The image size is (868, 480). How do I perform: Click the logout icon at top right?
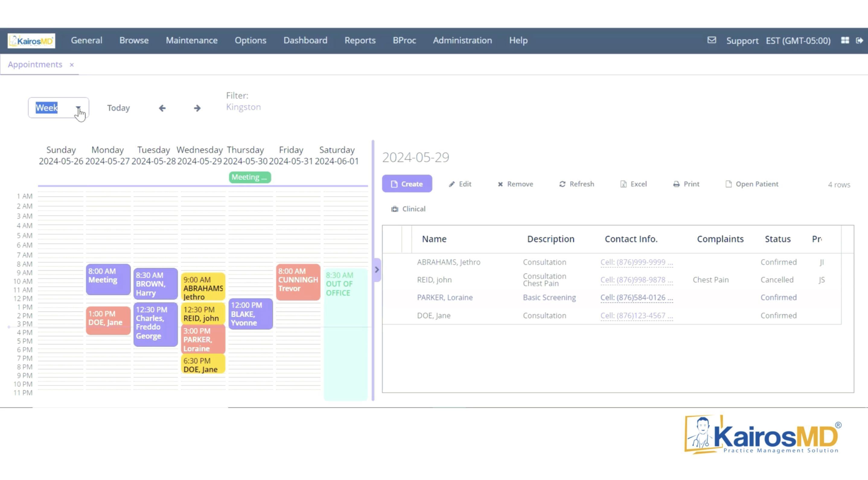859,40
